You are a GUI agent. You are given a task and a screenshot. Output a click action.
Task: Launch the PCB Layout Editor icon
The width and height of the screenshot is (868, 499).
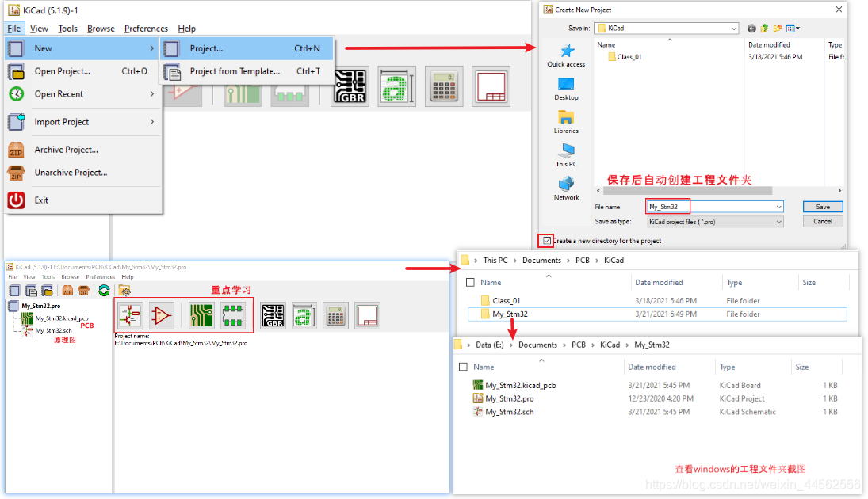click(x=201, y=316)
